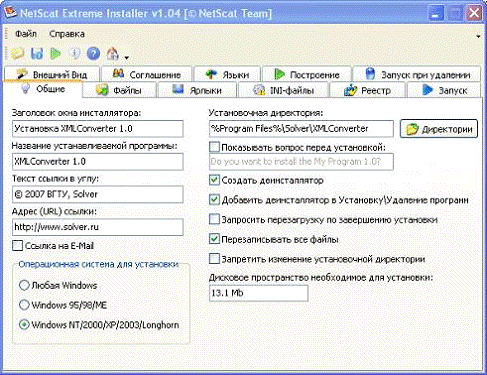Select Windows NT/2000/XP/2003/Longhorn radio button
Screen dimensions: 487x375
click(24, 324)
